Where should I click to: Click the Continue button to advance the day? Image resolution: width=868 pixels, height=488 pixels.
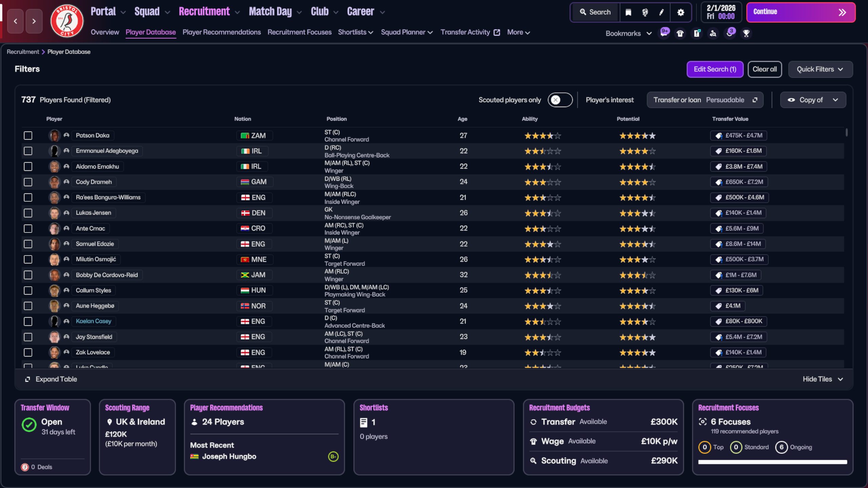click(801, 12)
